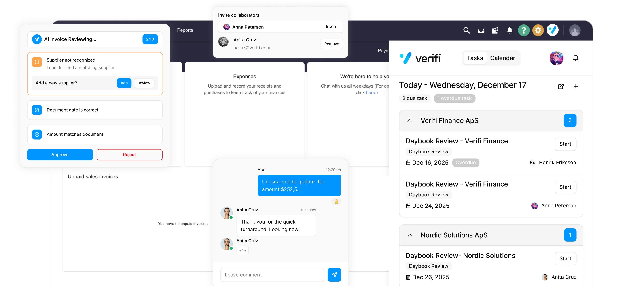This screenshot has width=644, height=286.
Task: Open the orange settings gear icon
Action: 538,30
